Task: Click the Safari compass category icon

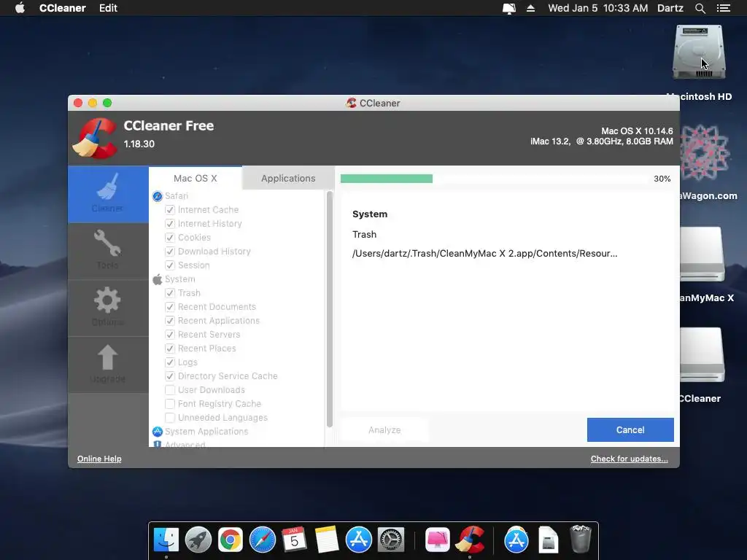Action: click(x=158, y=196)
